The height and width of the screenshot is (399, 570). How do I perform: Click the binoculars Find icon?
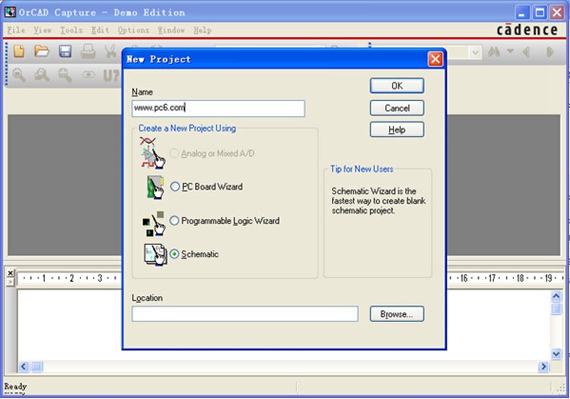(x=494, y=52)
